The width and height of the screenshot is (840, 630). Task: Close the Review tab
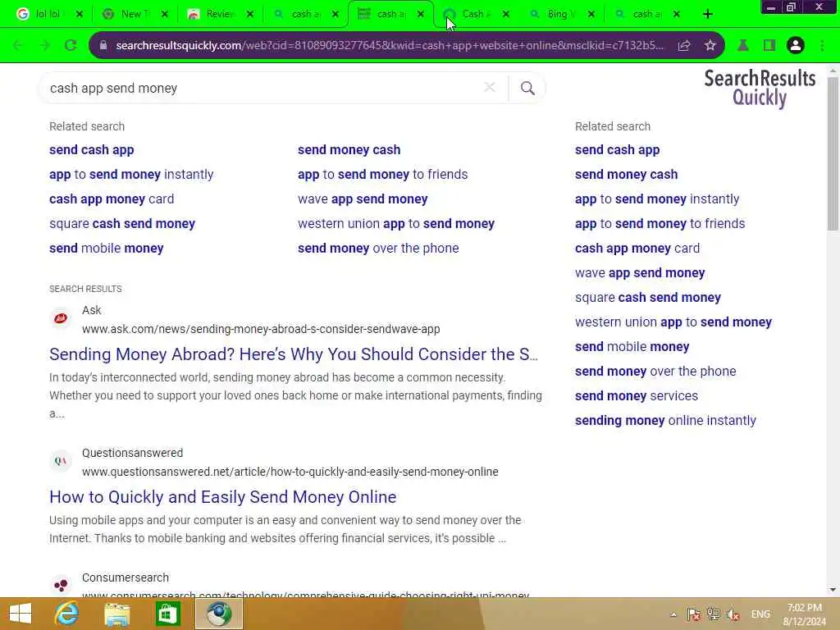click(x=250, y=14)
